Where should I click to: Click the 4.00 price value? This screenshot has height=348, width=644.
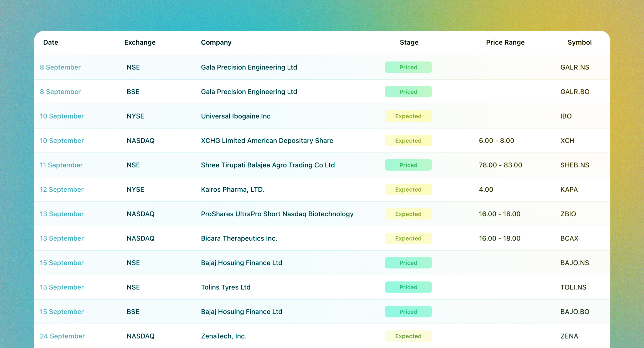coord(486,190)
